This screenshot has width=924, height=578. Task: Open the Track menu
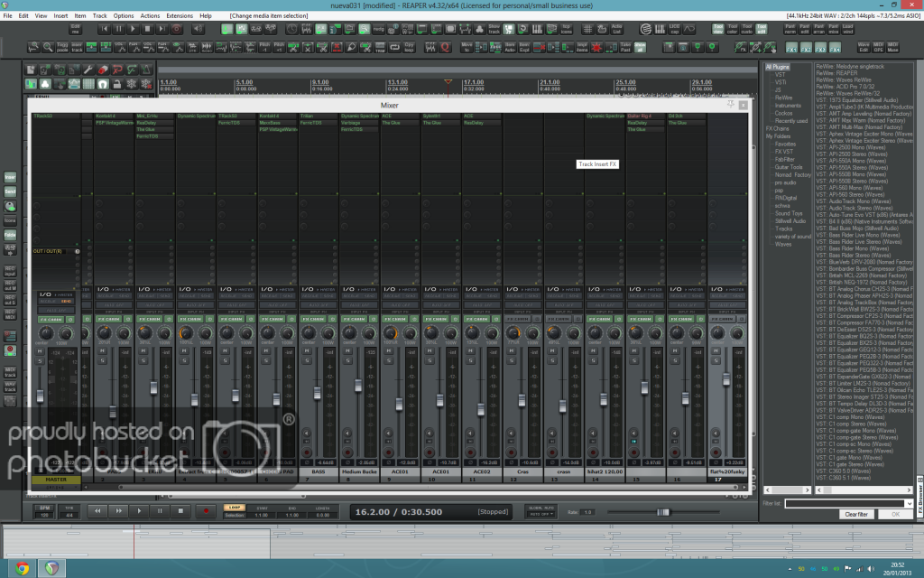pyautogui.click(x=99, y=16)
